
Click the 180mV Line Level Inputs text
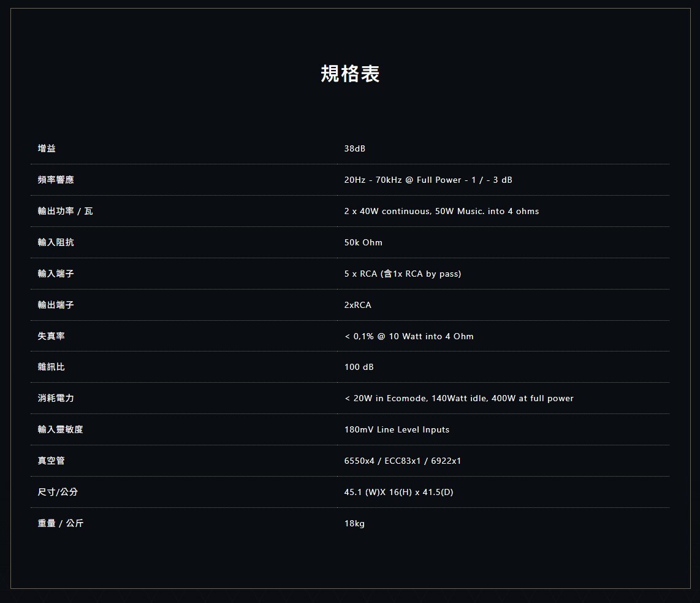click(x=397, y=429)
